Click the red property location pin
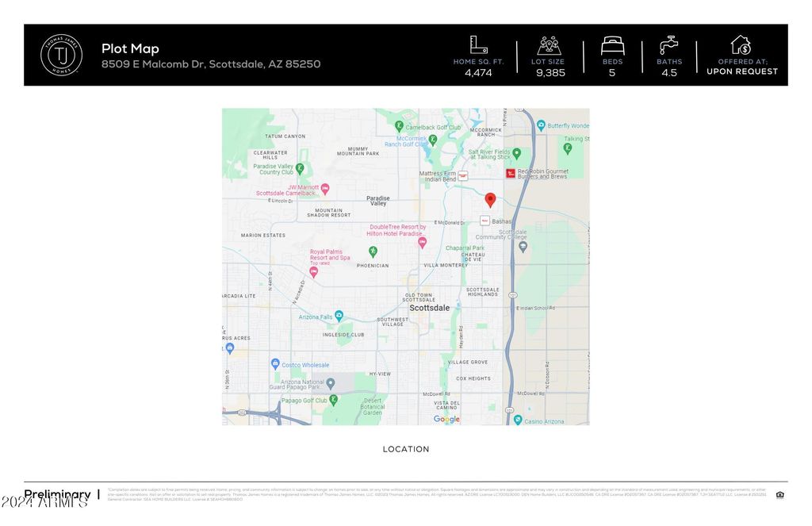 coord(490,200)
